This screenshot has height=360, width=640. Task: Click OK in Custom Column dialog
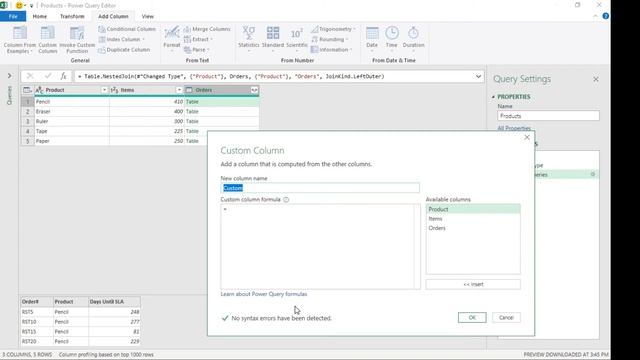(x=472, y=318)
